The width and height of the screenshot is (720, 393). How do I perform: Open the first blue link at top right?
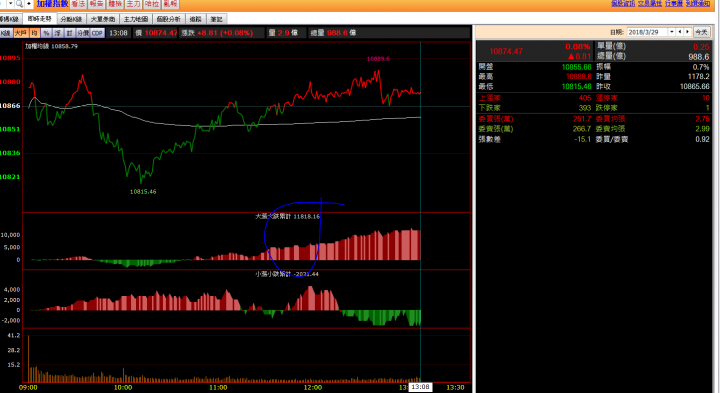(x=623, y=3)
